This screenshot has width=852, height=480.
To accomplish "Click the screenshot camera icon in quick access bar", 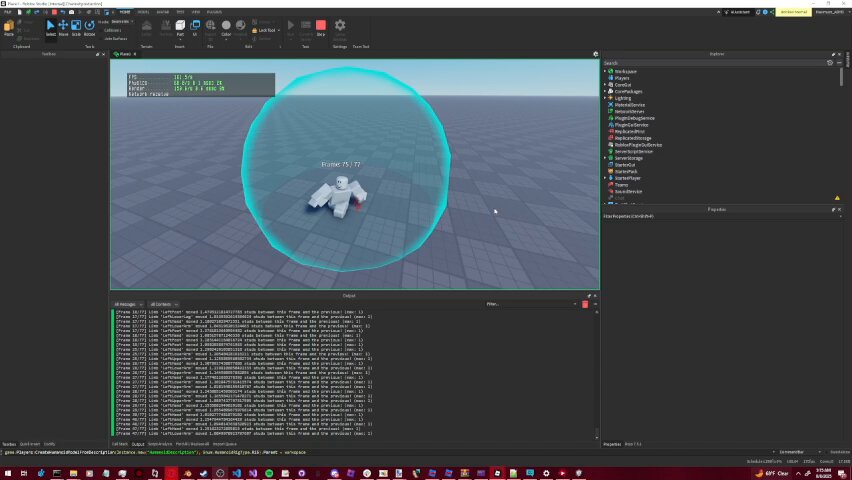I will pos(71,12).
